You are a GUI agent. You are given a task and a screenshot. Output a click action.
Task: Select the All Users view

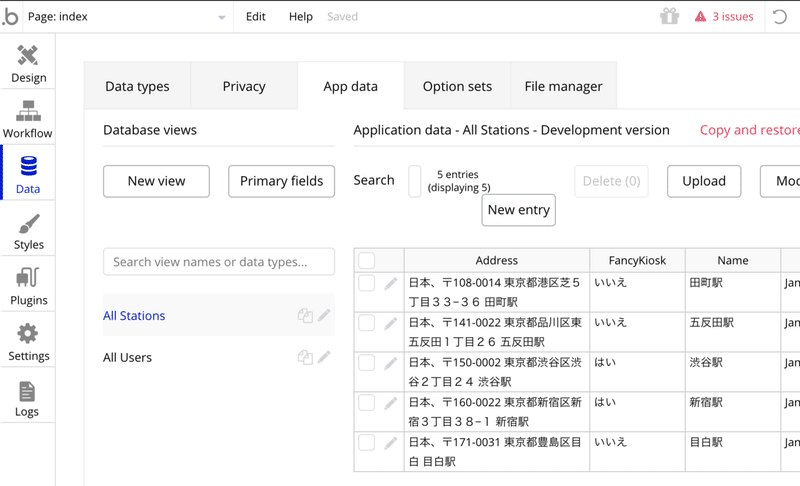pos(128,357)
